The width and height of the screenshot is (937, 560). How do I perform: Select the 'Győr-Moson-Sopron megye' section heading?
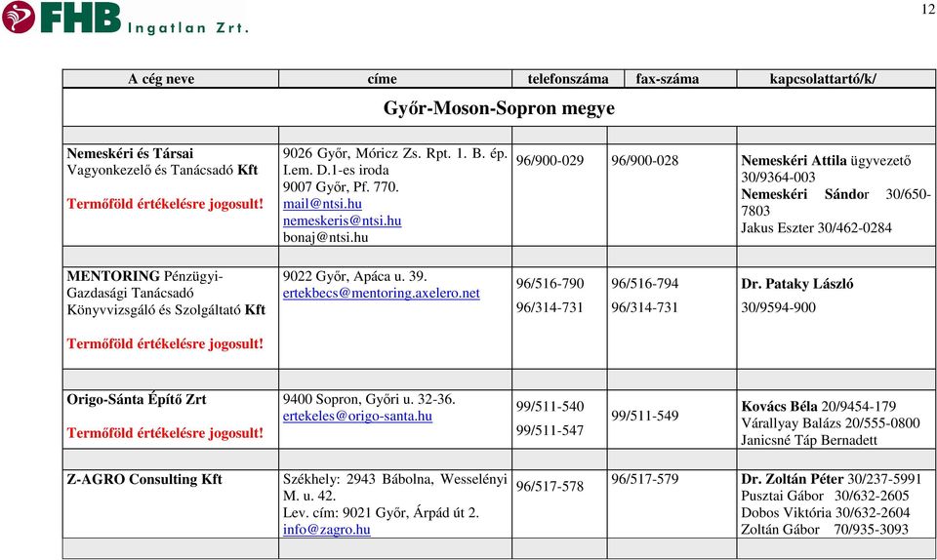click(x=499, y=108)
